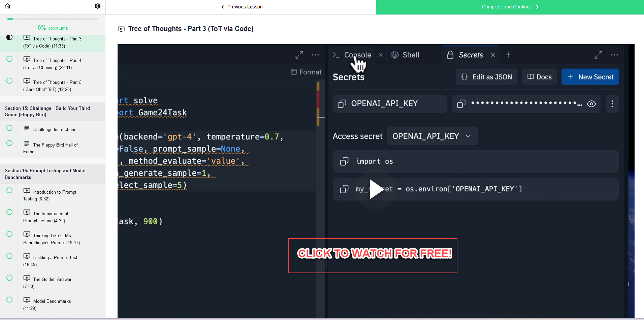Close the Secrets tab
644x320 pixels.
pyautogui.click(x=493, y=55)
